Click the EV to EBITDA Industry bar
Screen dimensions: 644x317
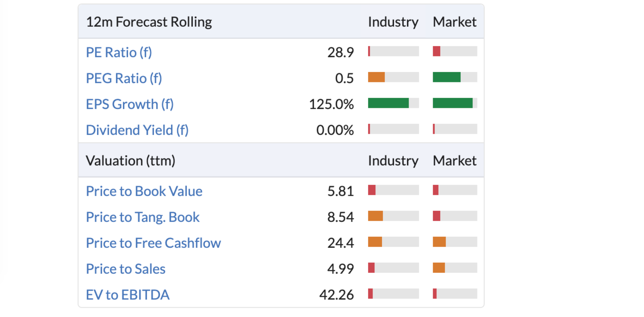coord(393,294)
